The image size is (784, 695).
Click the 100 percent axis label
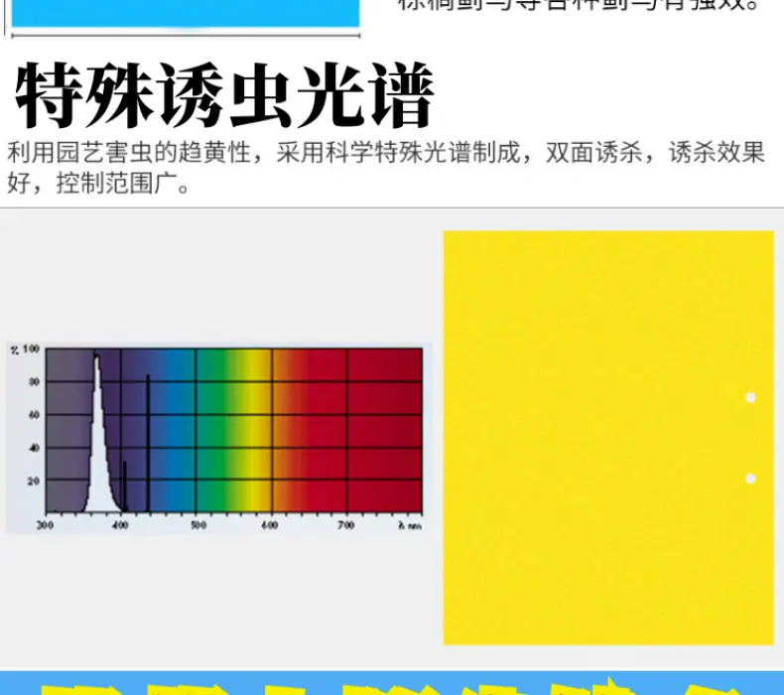coord(31,348)
